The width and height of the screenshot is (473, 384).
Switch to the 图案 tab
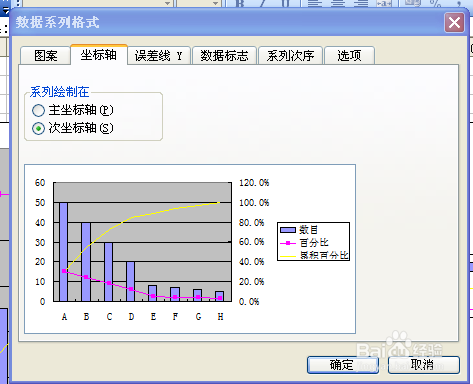click(46, 55)
